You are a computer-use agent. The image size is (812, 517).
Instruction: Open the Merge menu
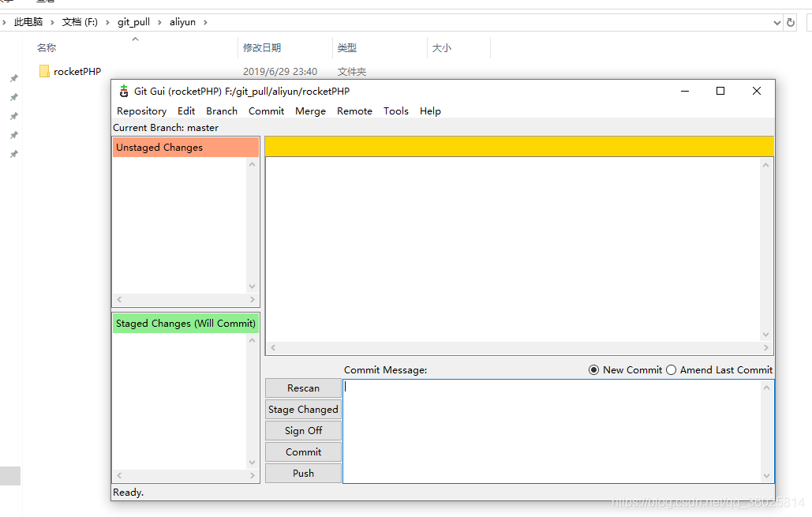coord(310,111)
